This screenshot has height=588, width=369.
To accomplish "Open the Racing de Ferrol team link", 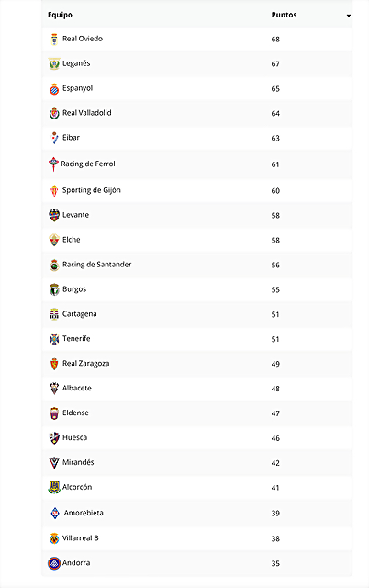I will (x=88, y=164).
